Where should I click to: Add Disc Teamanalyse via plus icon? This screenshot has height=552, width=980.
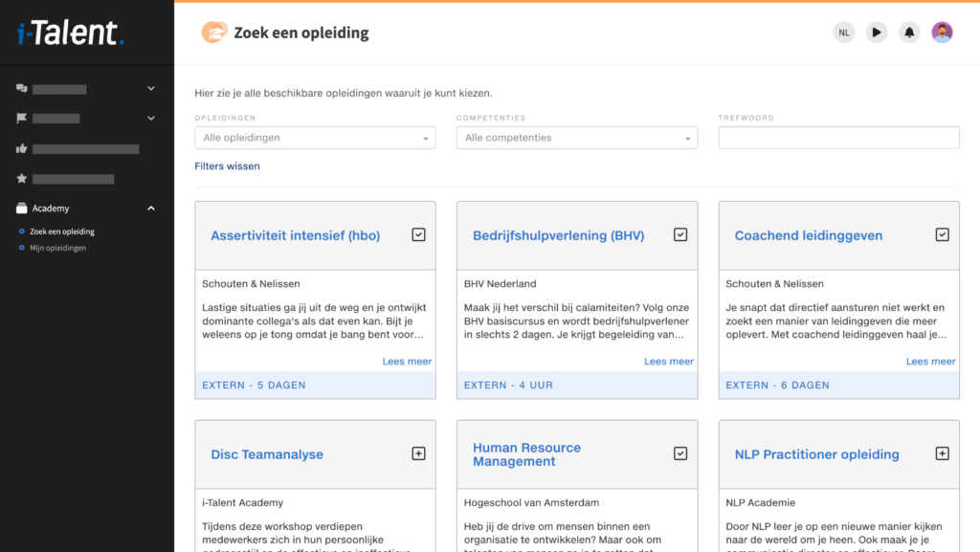pyautogui.click(x=419, y=454)
